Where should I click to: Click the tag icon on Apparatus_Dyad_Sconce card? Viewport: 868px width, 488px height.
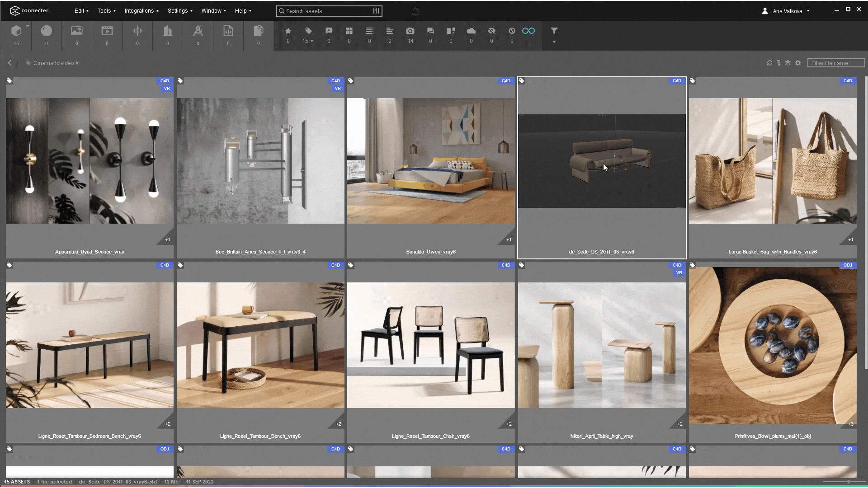click(x=9, y=81)
